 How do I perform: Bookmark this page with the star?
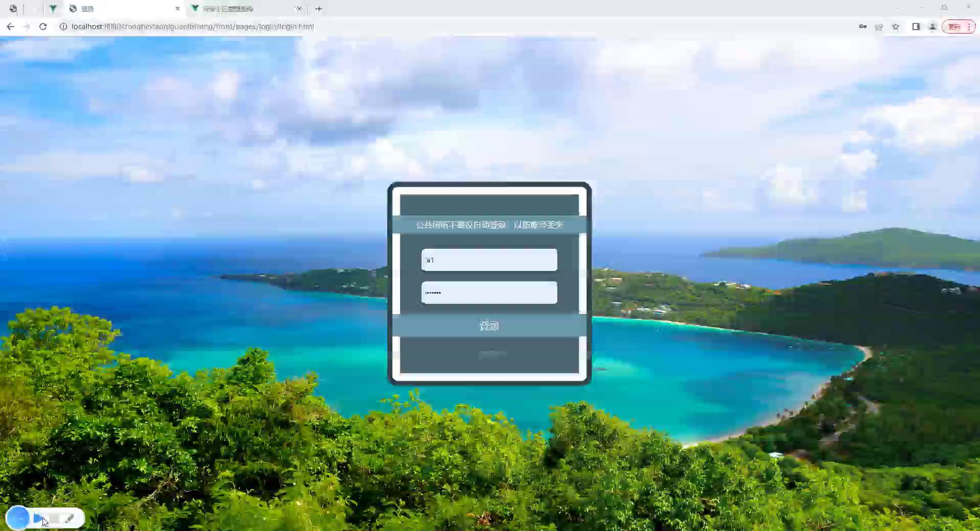click(x=896, y=27)
